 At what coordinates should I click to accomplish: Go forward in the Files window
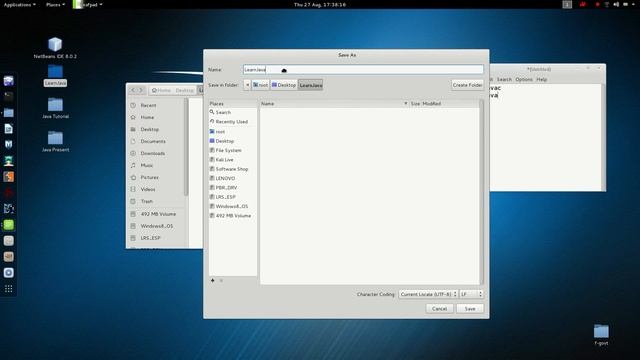coord(141,90)
